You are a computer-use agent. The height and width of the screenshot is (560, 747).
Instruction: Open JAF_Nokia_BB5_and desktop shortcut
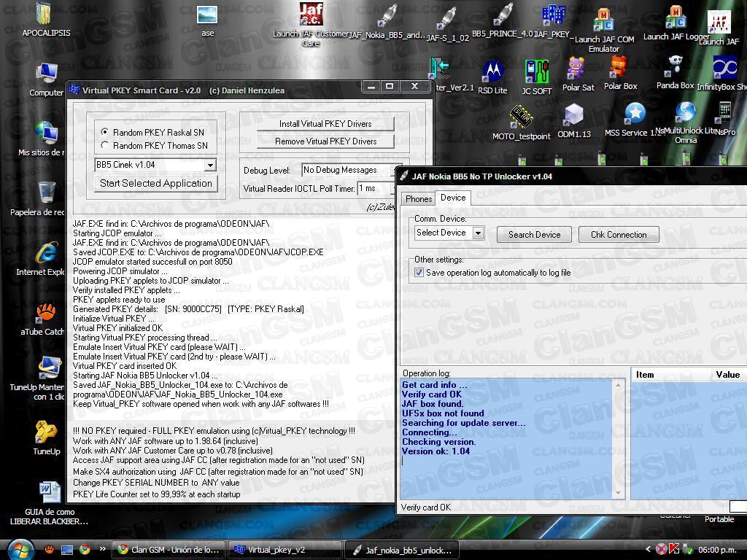tap(387, 16)
